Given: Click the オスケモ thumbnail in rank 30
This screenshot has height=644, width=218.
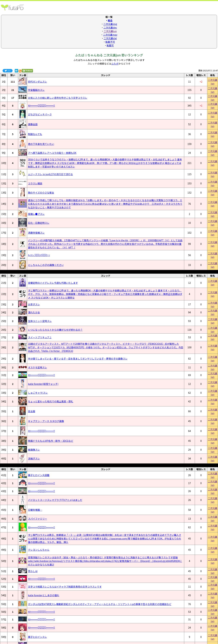Looking at the screenshot, I should [22, 367].
